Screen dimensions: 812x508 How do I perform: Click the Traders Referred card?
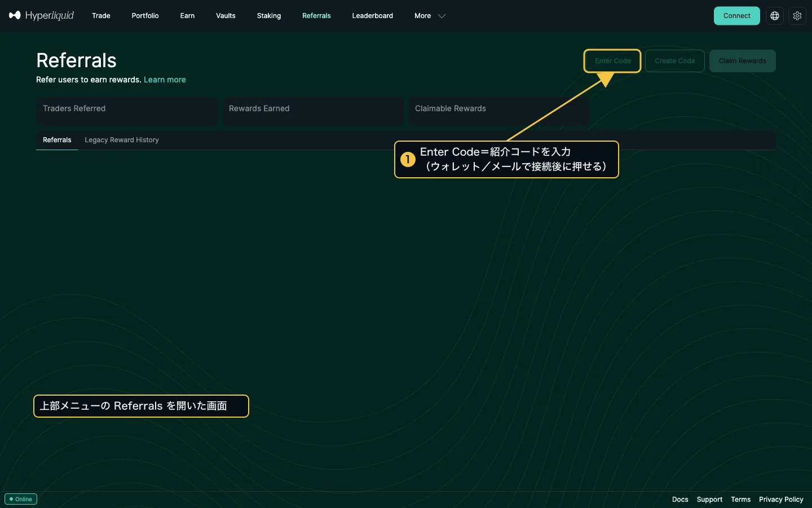tap(127, 111)
